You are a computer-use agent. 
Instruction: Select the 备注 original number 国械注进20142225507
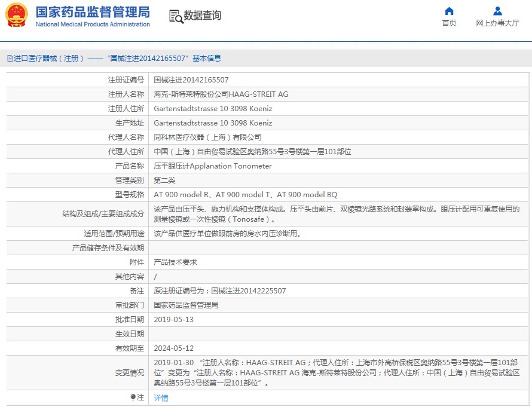[x=248, y=291]
